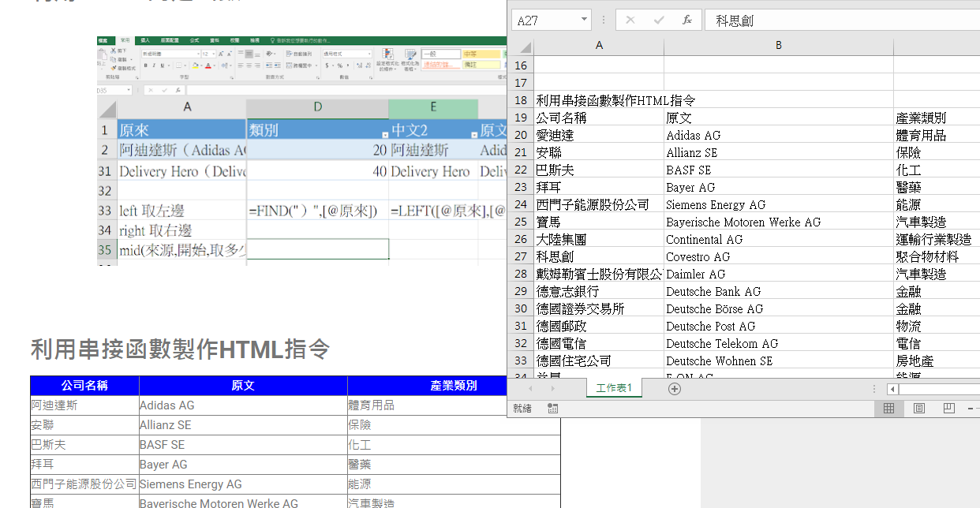The height and width of the screenshot is (508, 980).
Task: Select row 27 header
Action: pos(521,256)
